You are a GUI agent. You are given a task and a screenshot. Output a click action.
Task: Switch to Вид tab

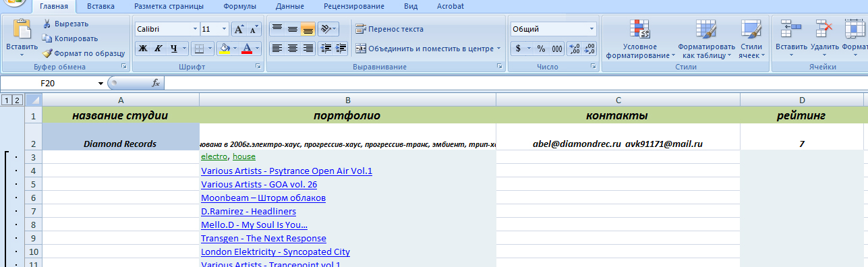click(x=411, y=6)
